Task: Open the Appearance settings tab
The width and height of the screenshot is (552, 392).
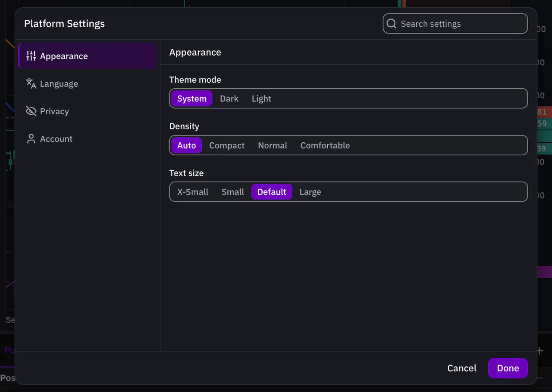Action: coord(88,56)
